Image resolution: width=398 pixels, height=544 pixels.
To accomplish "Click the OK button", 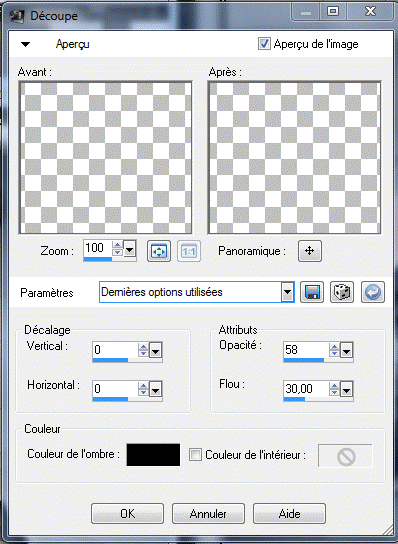I will point(127,513).
